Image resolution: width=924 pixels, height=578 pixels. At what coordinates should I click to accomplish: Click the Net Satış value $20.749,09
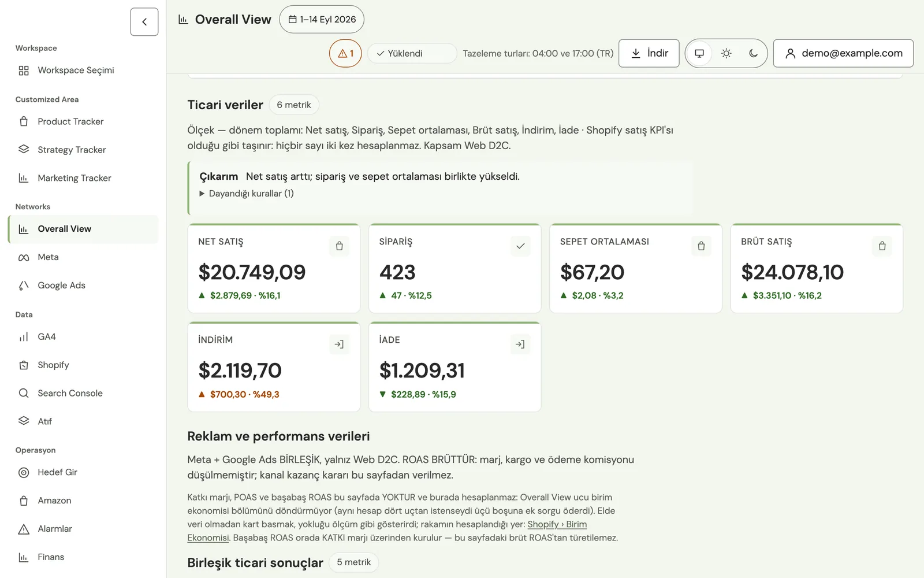[x=252, y=272]
